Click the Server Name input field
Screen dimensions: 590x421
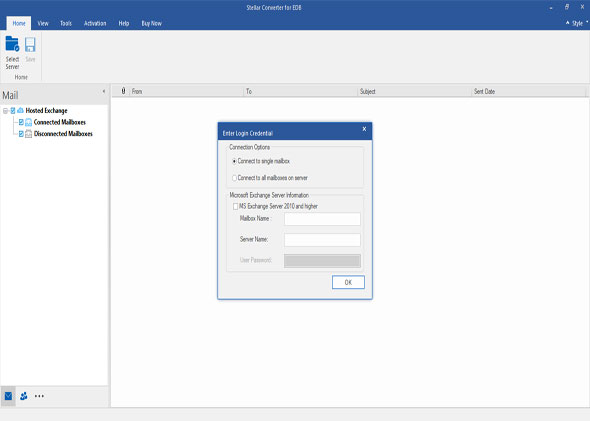(x=322, y=240)
